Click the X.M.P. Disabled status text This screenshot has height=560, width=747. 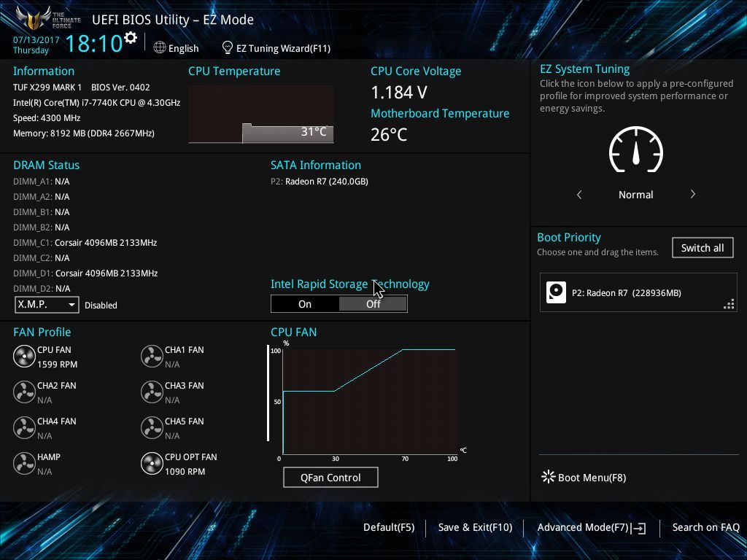pos(101,306)
